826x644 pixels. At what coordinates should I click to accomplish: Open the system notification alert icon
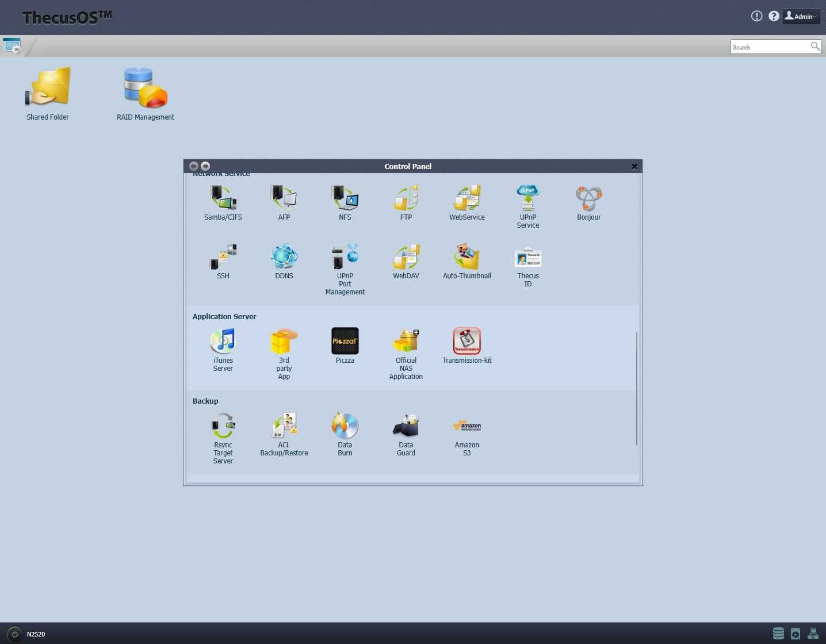click(757, 16)
